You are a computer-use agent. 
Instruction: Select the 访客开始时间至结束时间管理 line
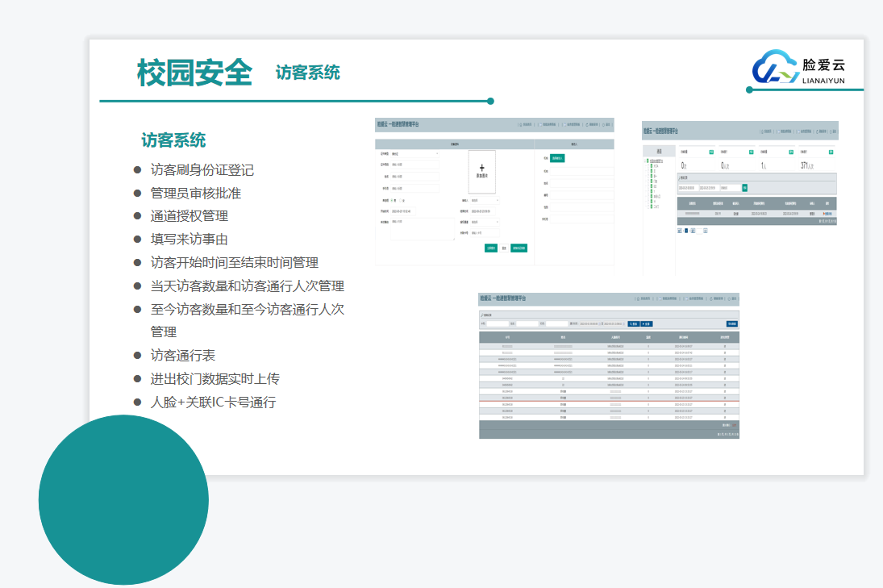235,263
